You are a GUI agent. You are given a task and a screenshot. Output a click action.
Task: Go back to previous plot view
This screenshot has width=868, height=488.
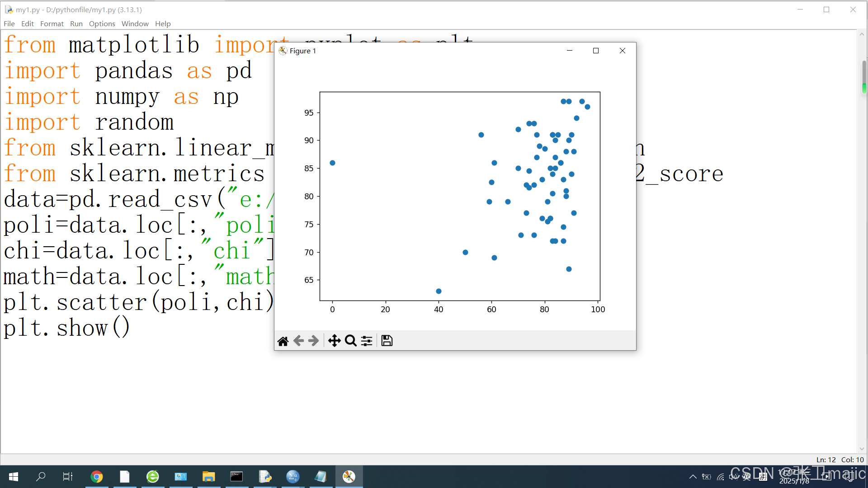(298, 341)
